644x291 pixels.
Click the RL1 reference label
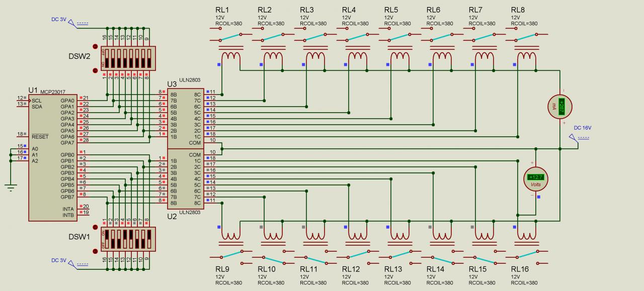click(222, 10)
